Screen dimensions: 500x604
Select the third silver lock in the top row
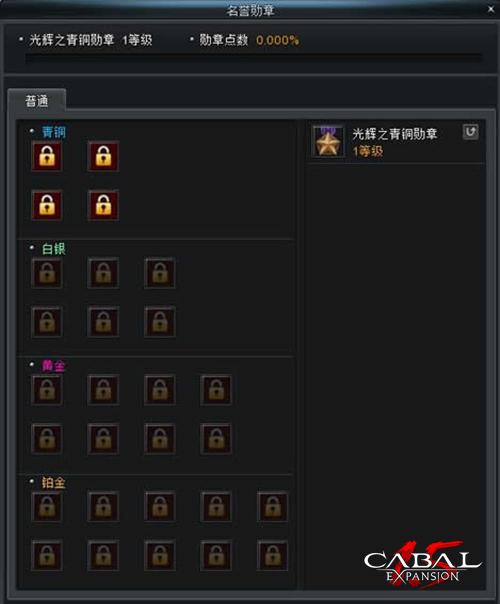[160, 273]
